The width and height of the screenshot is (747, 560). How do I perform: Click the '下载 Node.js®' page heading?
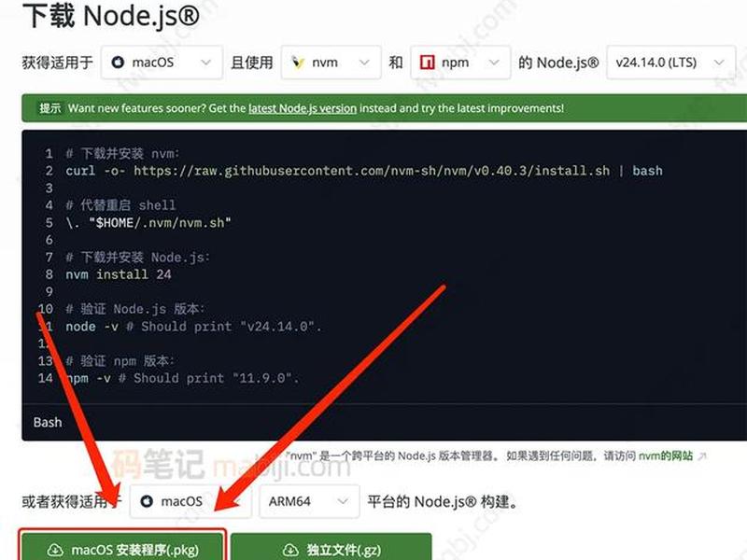[111, 15]
